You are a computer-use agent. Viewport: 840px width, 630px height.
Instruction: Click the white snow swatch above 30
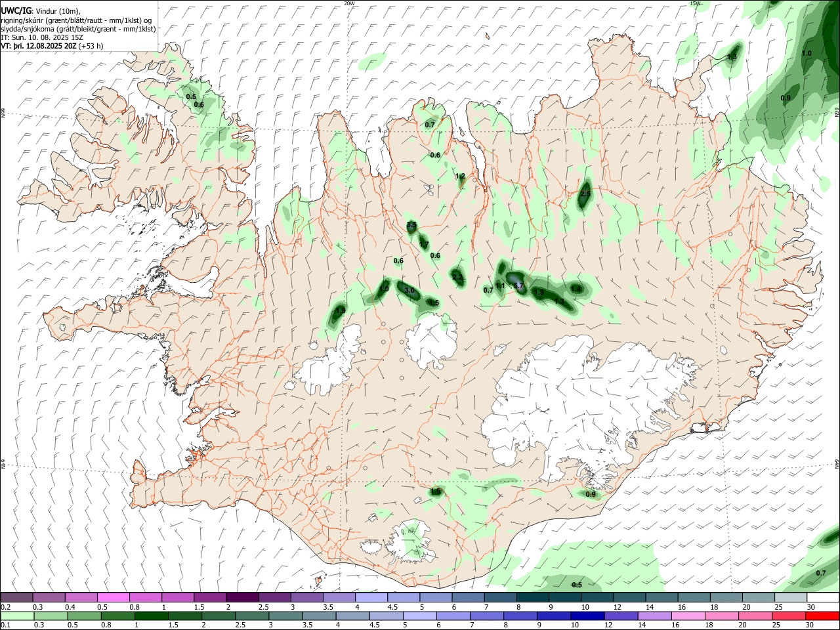(822, 597)
